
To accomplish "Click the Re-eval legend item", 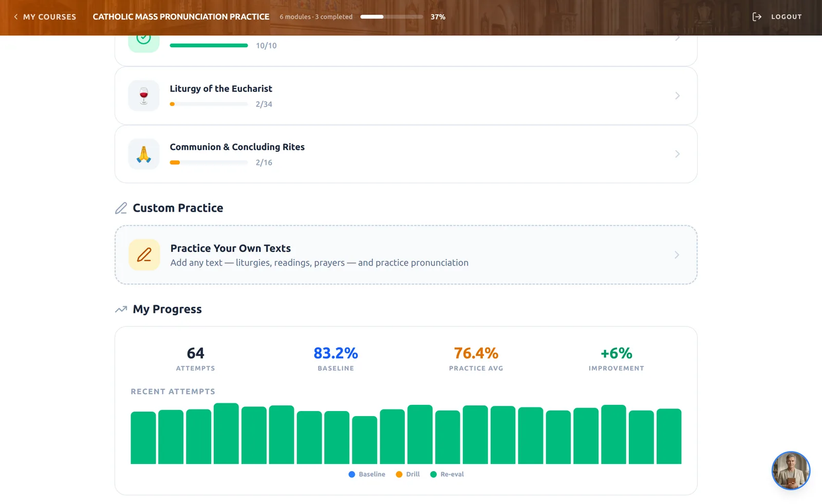I will [447, 474].
